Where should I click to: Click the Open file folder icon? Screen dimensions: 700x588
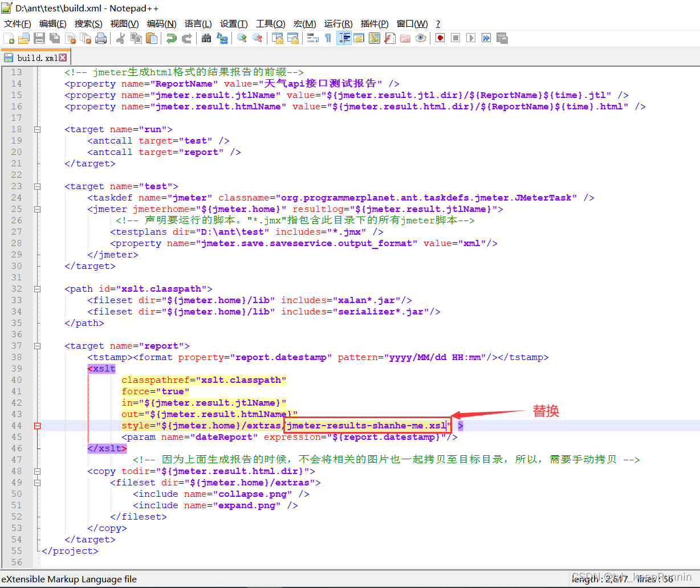(x=24, y=38)
